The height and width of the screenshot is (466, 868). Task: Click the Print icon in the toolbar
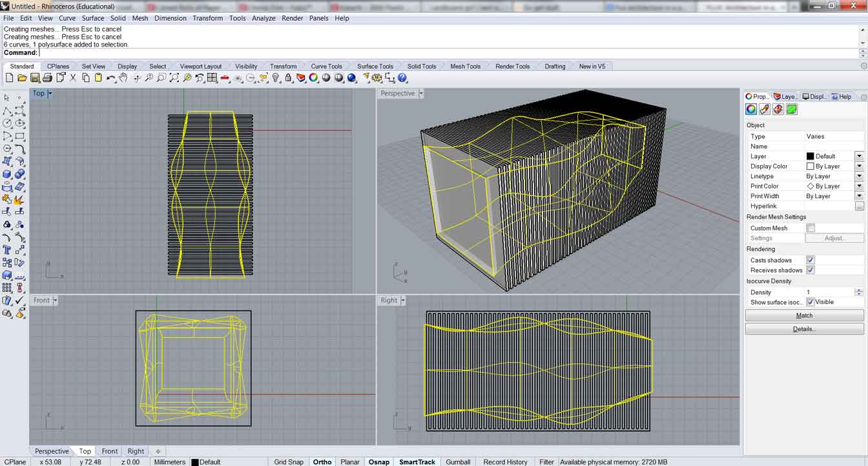click(x=47, y=78)
